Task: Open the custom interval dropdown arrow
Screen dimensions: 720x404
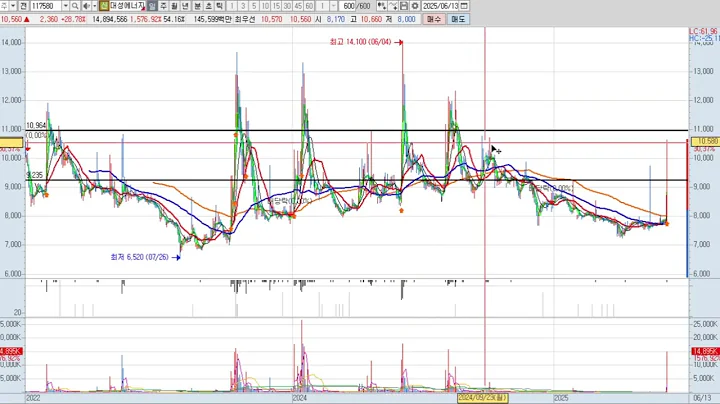Action: click(x=333, y=6)
